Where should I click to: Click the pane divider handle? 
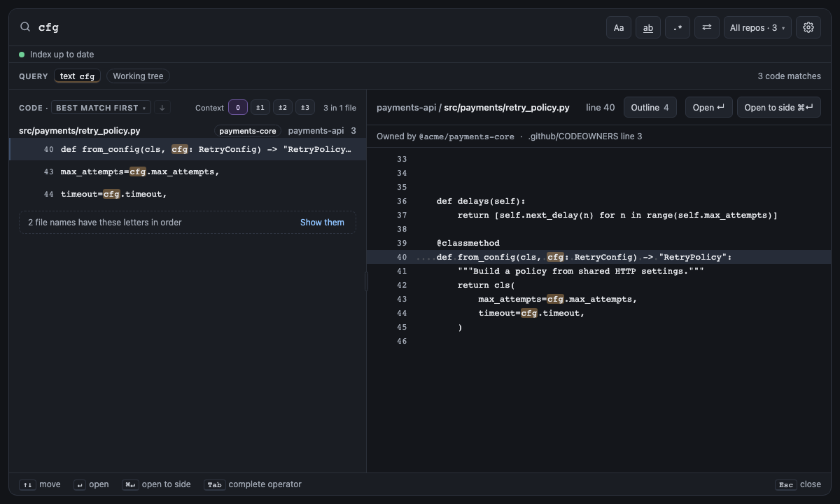[x=366, y=281]
